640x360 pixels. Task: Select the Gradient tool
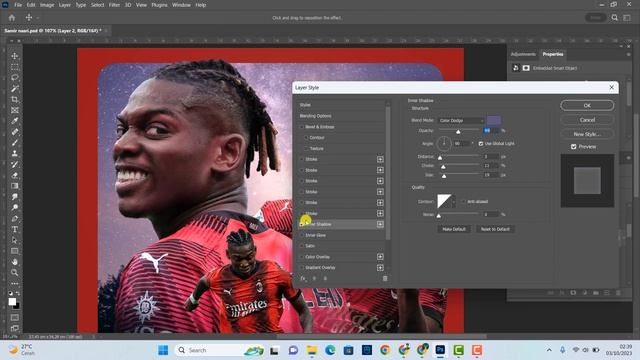pos(15,186)
